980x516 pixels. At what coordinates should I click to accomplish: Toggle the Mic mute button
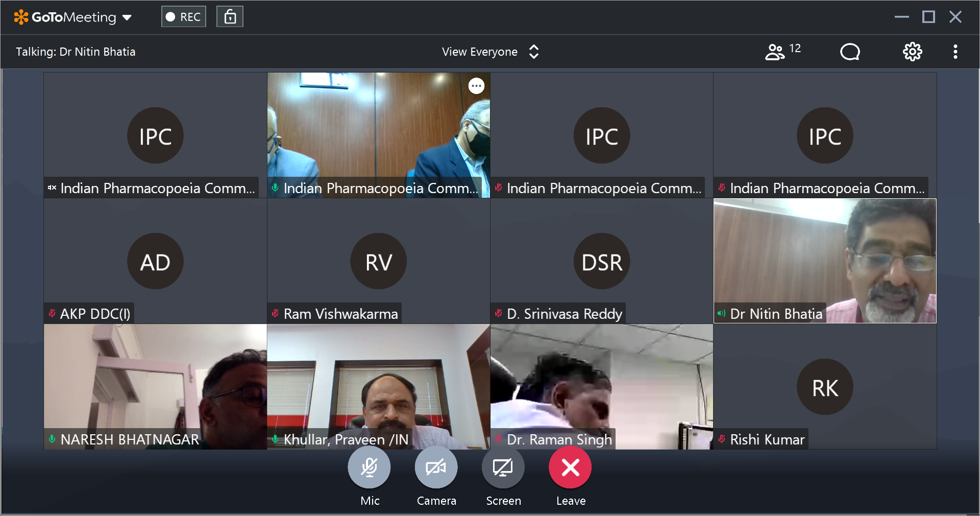pyautogui.click(x=369, y=467)
